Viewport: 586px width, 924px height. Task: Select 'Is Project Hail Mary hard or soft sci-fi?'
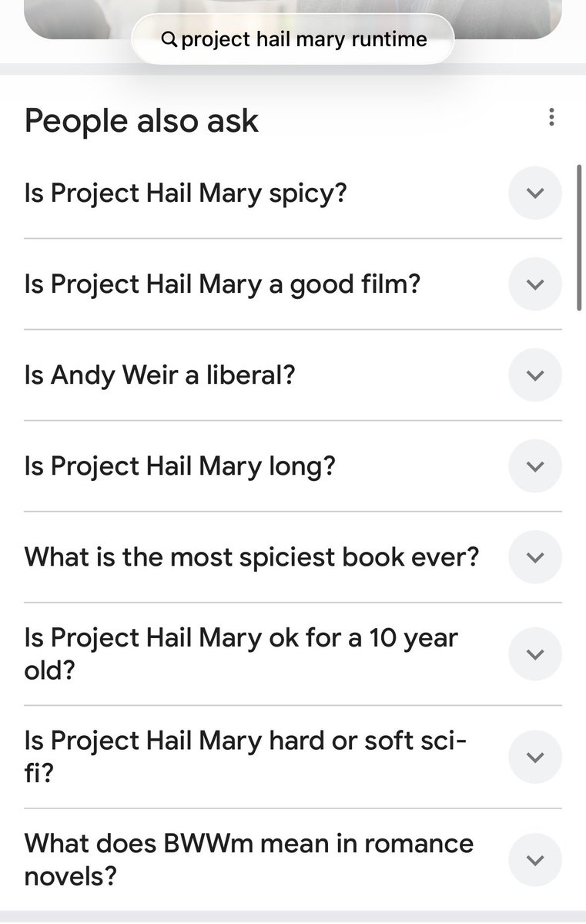[245, 757]
